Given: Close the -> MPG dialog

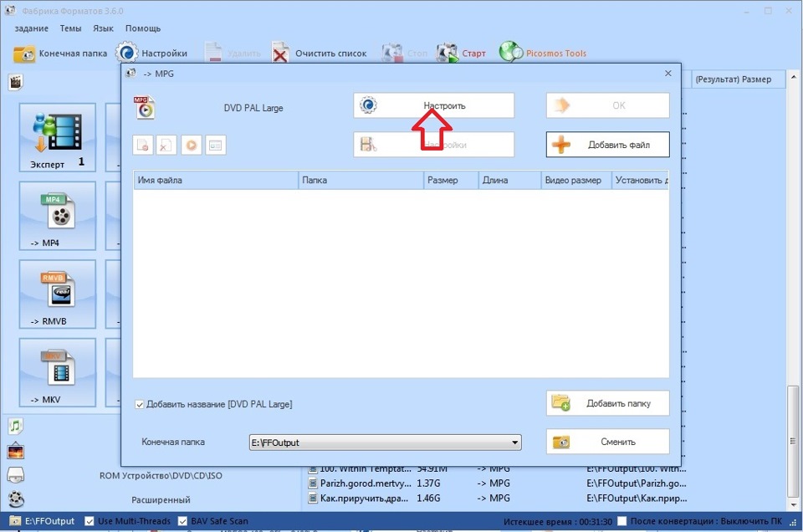Looking at the screenshot, I should tap(668, 74).
